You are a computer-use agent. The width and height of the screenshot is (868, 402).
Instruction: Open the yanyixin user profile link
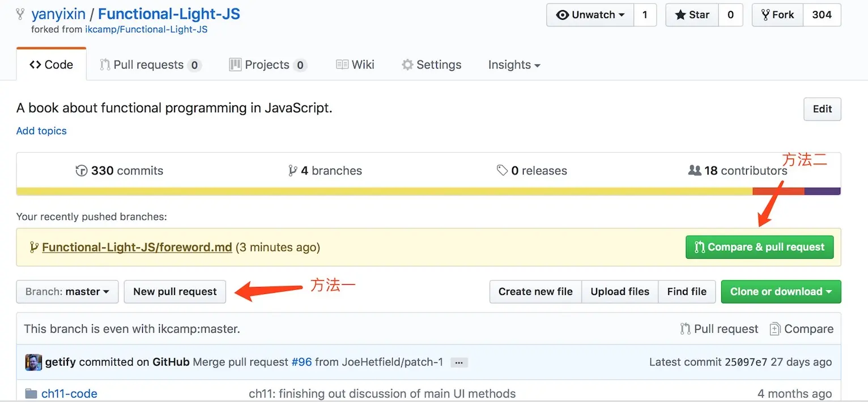58,14
